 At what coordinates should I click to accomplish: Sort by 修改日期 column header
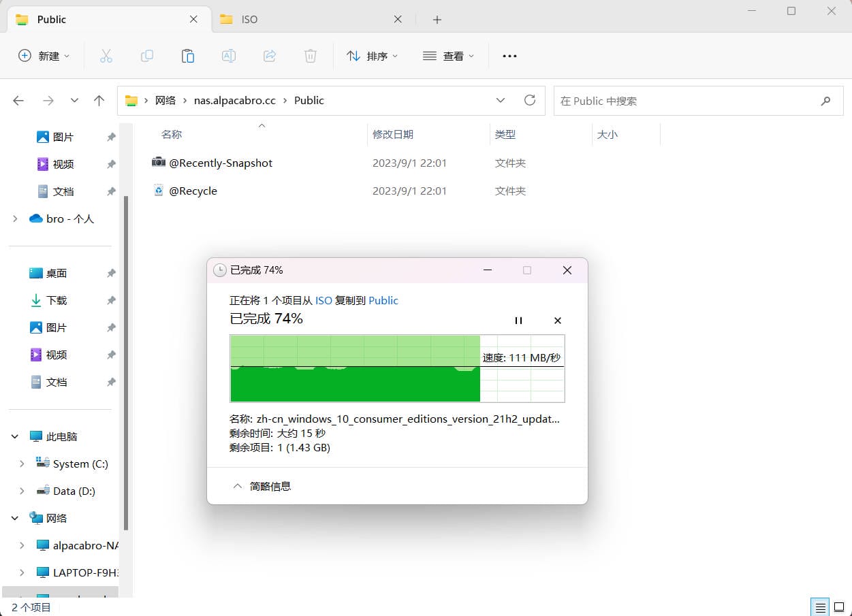coord(393,134)
